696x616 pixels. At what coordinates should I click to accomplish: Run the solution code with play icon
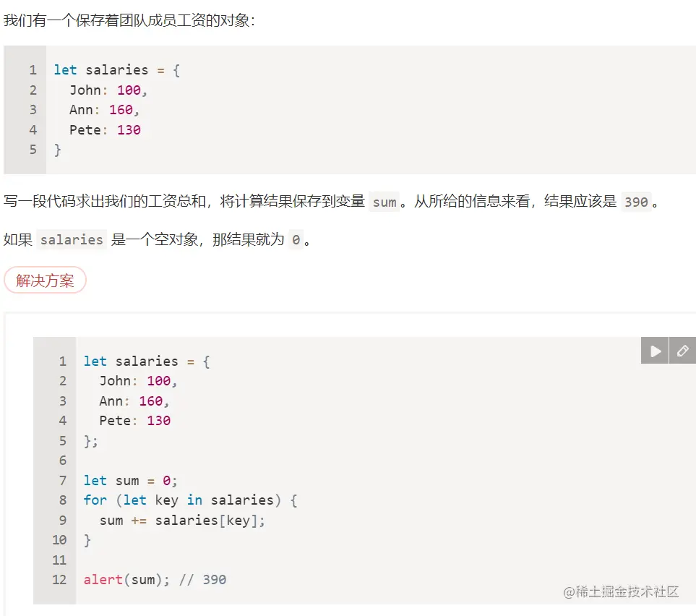(x=655, y=351)
